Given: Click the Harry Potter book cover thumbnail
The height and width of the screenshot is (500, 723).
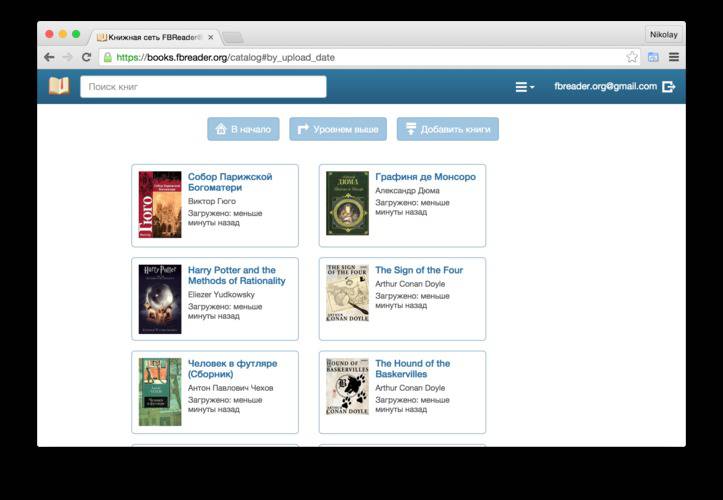Looking at the screenshot, I should [x=160, y=299].
